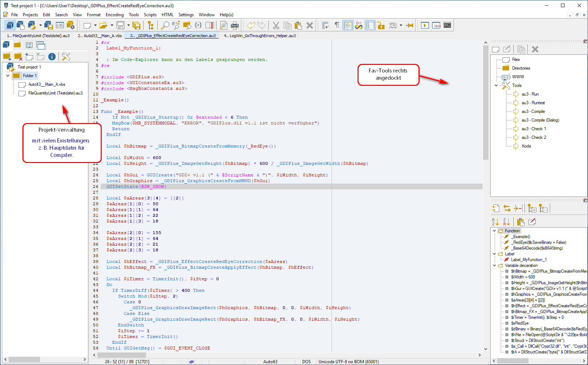
Task: Click the Run script play icon
Action: pyautogui.click(x=425, y=25)
